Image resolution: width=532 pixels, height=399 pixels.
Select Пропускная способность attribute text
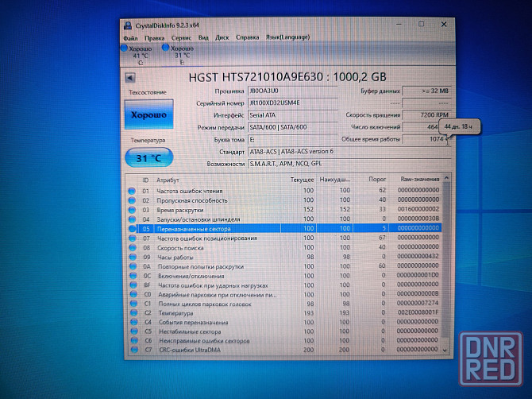[192, 200]
